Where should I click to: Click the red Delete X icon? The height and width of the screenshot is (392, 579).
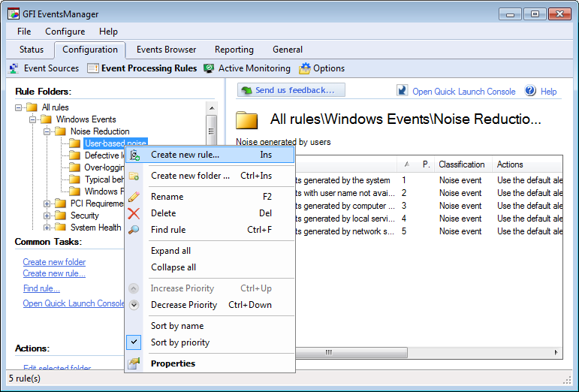pos(134,213)
